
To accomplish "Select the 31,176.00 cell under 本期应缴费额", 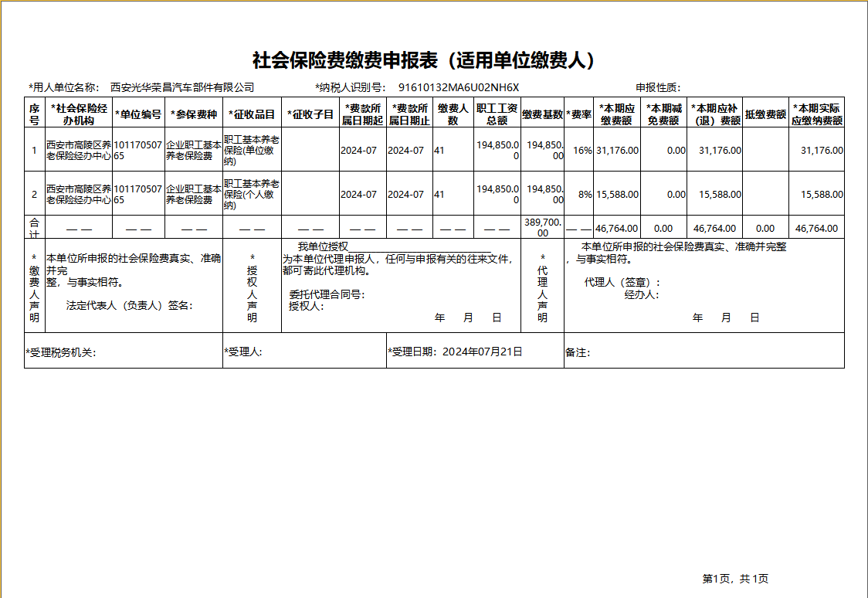I will (x=617, y=150).
